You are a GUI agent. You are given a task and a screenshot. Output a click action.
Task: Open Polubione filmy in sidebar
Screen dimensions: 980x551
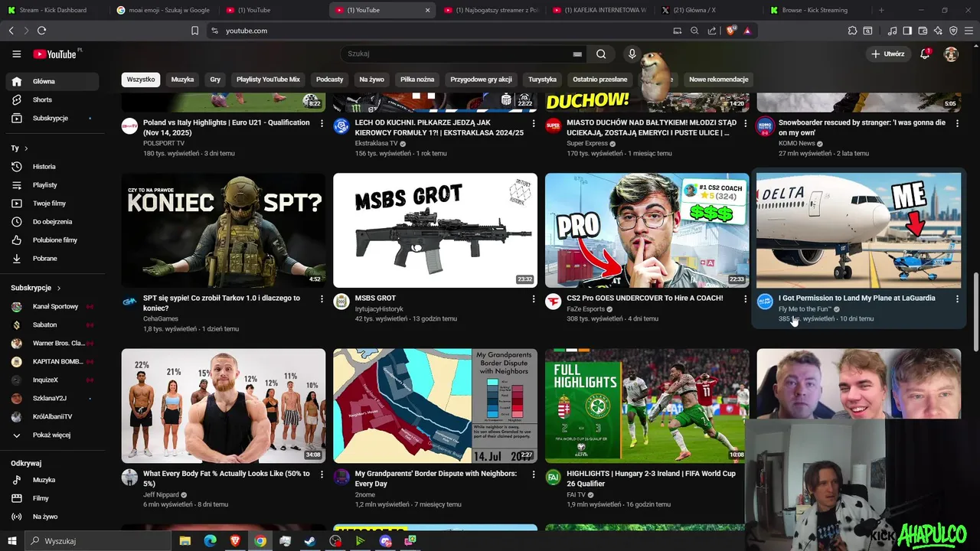[x=52, y=240]
